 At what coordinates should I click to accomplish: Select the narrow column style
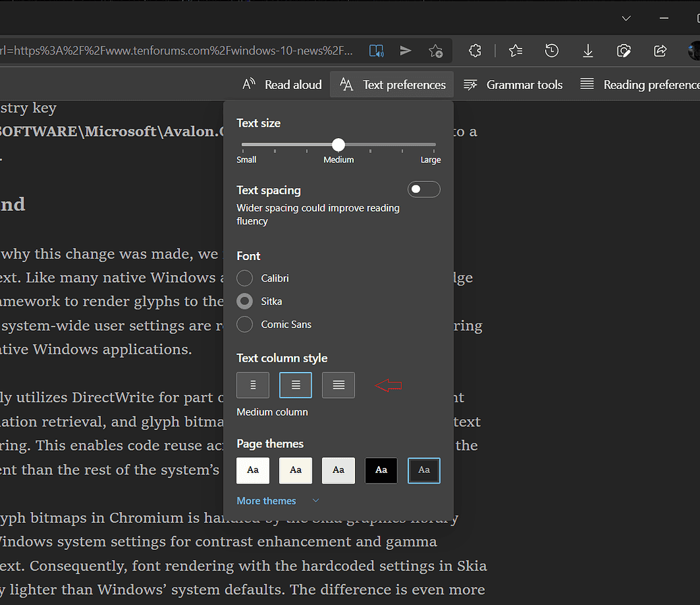coord(253,385)
